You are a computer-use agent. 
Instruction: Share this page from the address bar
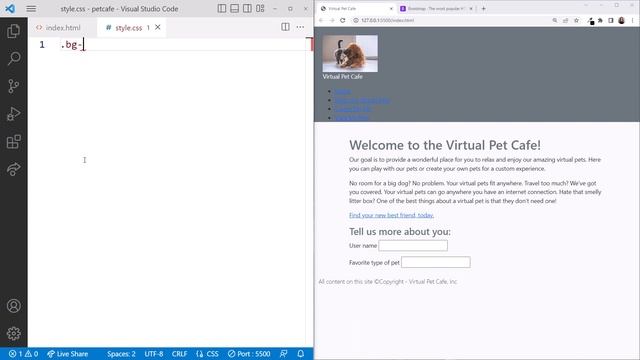pos(565,20)
